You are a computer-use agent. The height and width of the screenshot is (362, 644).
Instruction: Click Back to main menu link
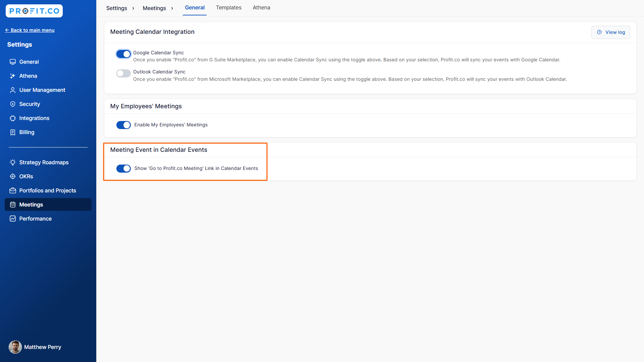30,30
